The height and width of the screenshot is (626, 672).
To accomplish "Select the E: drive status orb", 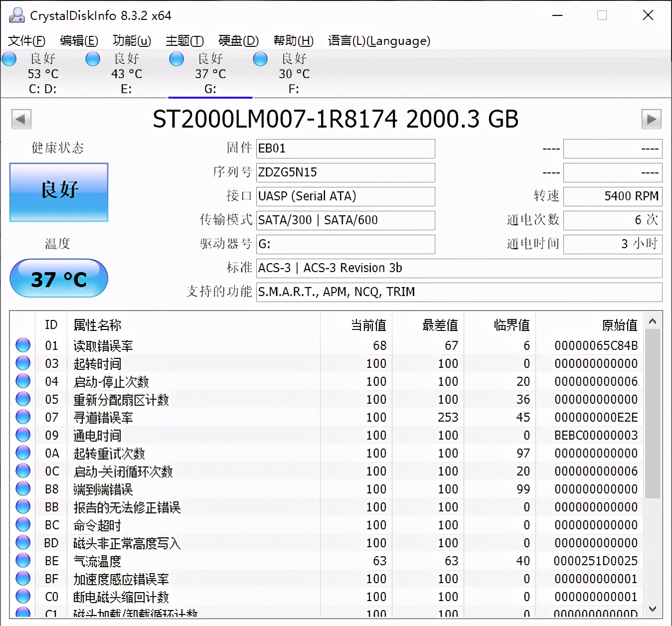I will tap(93, 59).
